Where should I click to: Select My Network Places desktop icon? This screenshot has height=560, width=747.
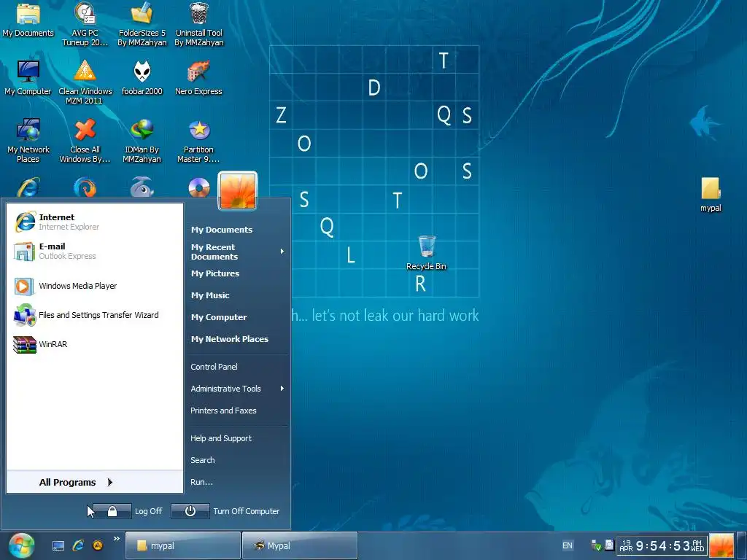[x=28, y=141]
